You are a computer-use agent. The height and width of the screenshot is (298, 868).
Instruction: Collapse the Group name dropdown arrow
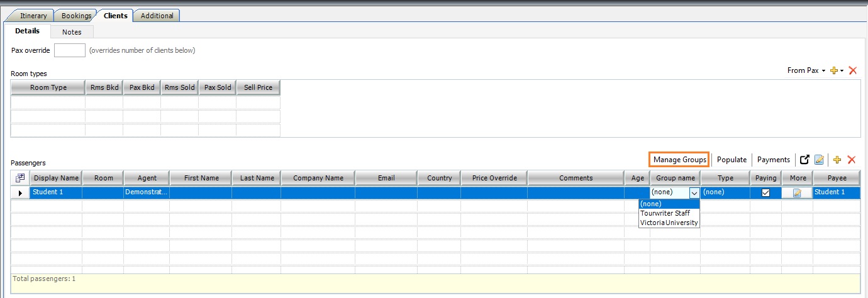694,193
